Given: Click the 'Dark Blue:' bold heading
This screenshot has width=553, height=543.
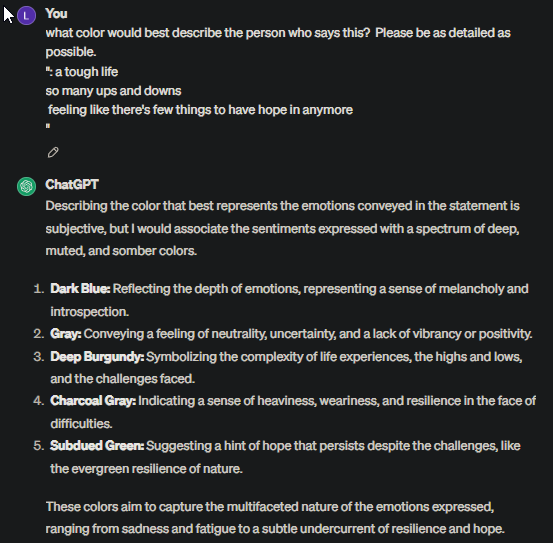Looking at the screenshot, I should [80, 289].
